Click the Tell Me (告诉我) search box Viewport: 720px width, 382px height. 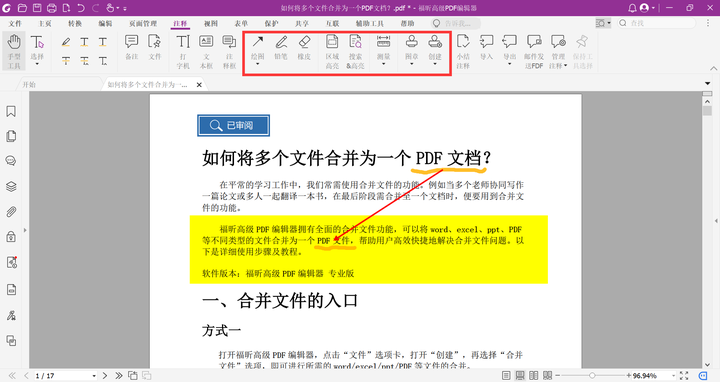tap(456, 23)
